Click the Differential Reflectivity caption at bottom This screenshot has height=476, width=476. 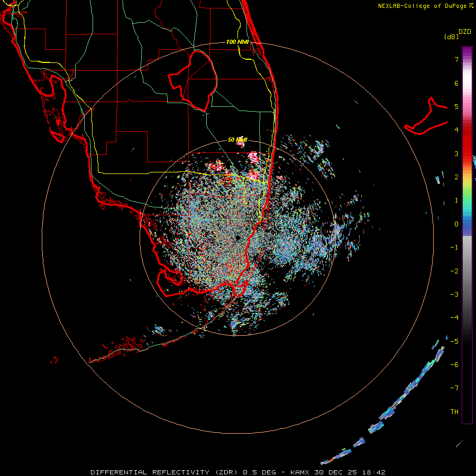tap(237, 472)
